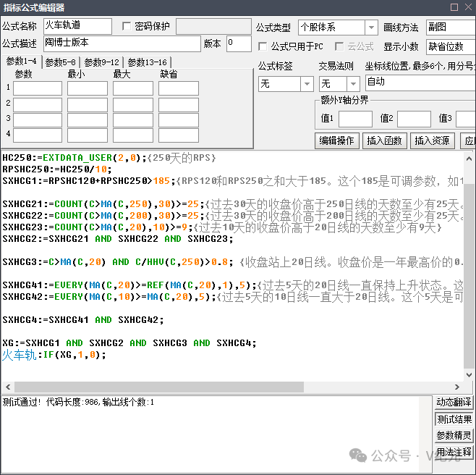Image resolution: width=476 pixels, height=475 pixels.
Task: Click the code line starting with XG:=SXHCG1
Action: pos(129,343)
